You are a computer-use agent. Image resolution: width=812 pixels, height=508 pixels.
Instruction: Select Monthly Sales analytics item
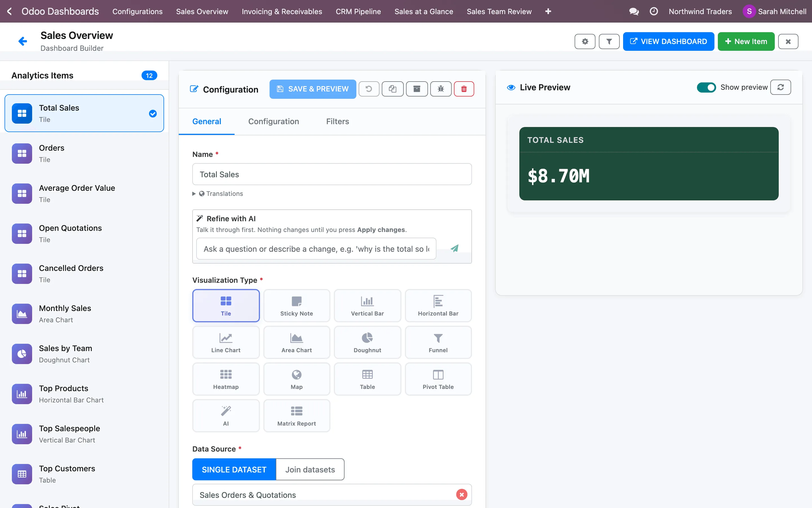[x=84, y=314]
